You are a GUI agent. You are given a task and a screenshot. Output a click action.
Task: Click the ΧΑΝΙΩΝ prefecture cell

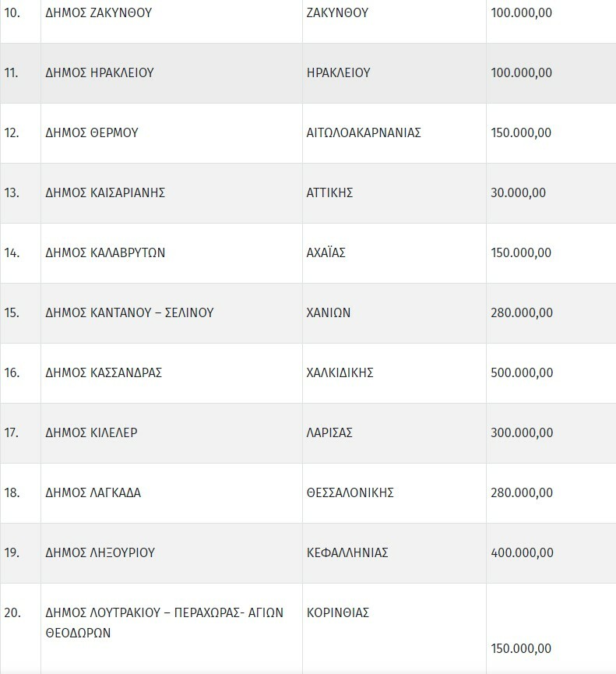tap(329, 312)
